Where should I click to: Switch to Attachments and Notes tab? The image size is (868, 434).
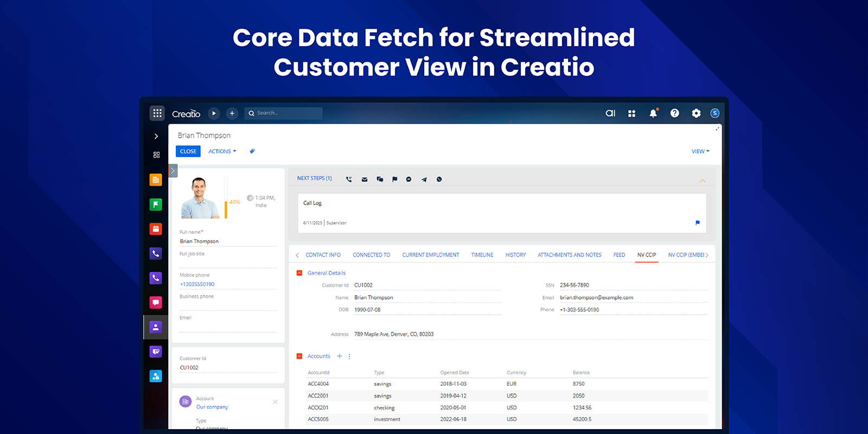[570, 255]
